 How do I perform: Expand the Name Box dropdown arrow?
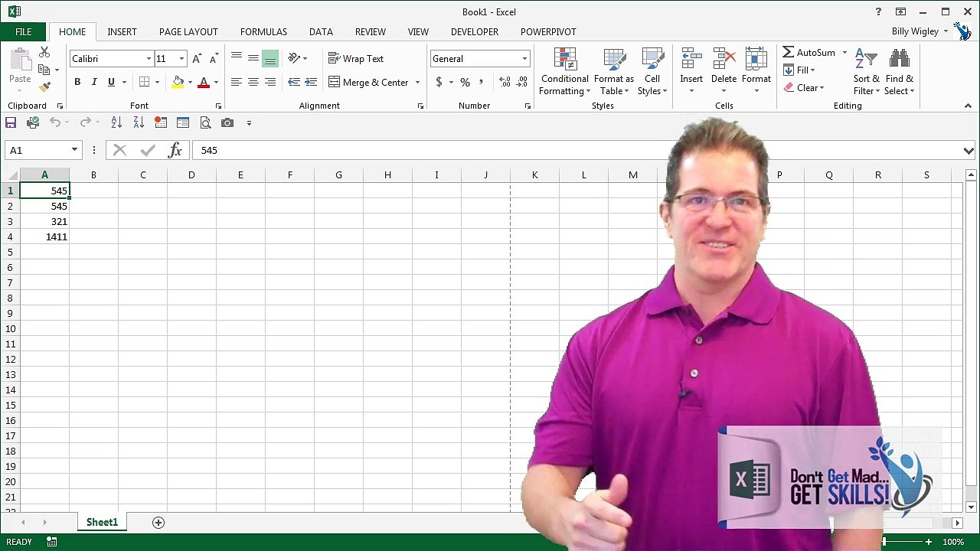(x=74, y=150)
